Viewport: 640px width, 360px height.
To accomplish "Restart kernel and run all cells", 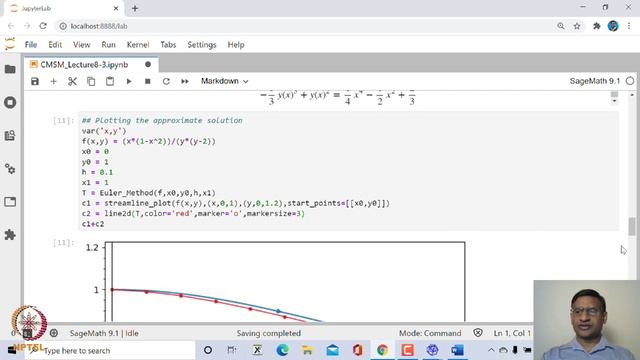I will (185, 81).
